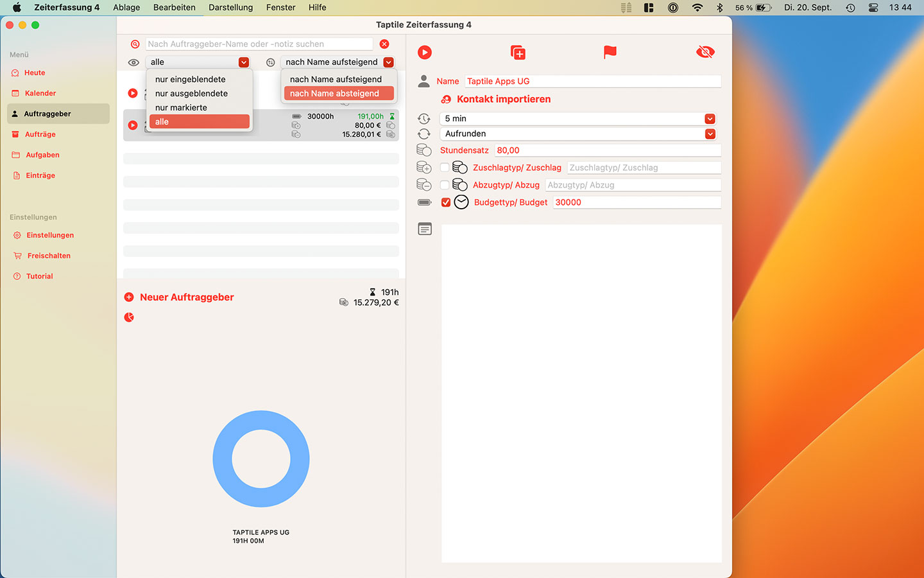The image size is (924, 578).
Task: Click the Neuer Auftraggeber button
Action: pos(187,297)
